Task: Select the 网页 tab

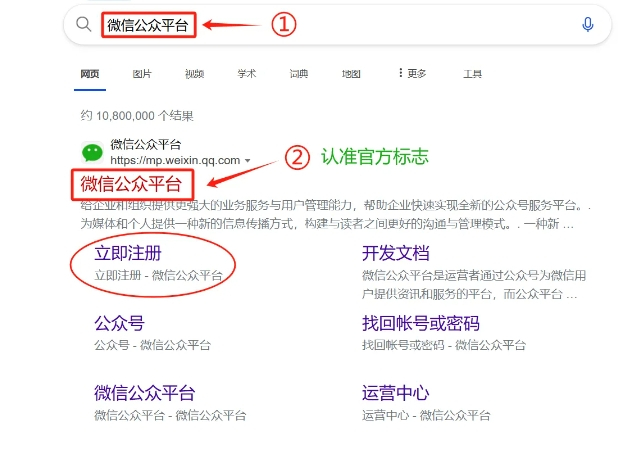Action: click(x=90, y=74)
